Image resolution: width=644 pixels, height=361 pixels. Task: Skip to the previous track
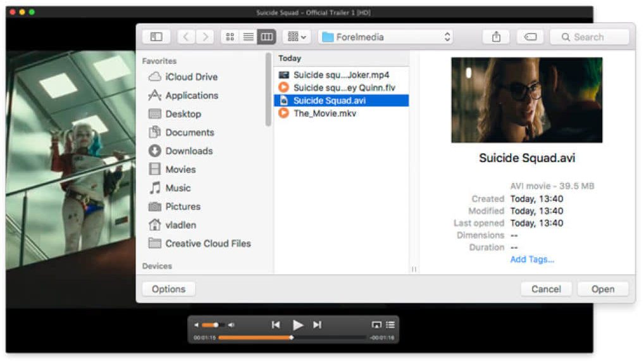[x=276, y=325]
